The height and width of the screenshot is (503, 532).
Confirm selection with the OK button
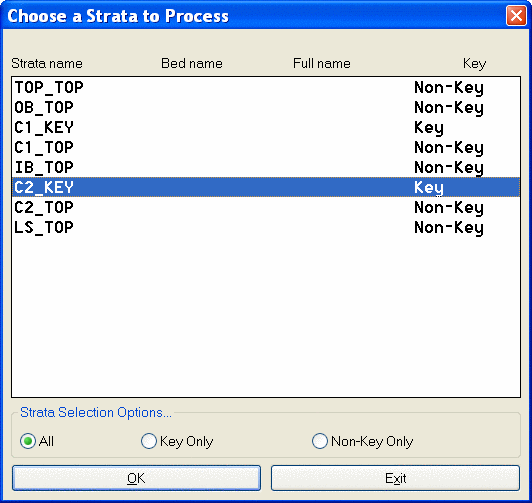point(136,478)
